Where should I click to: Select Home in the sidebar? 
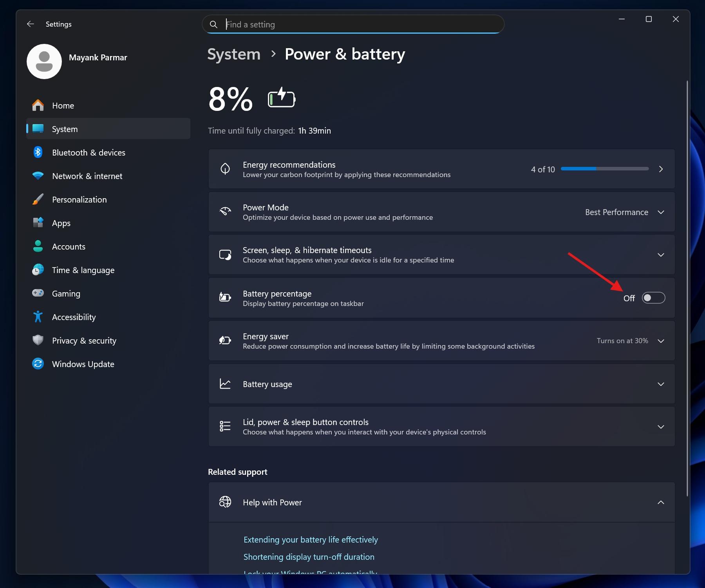coord(63,105)
